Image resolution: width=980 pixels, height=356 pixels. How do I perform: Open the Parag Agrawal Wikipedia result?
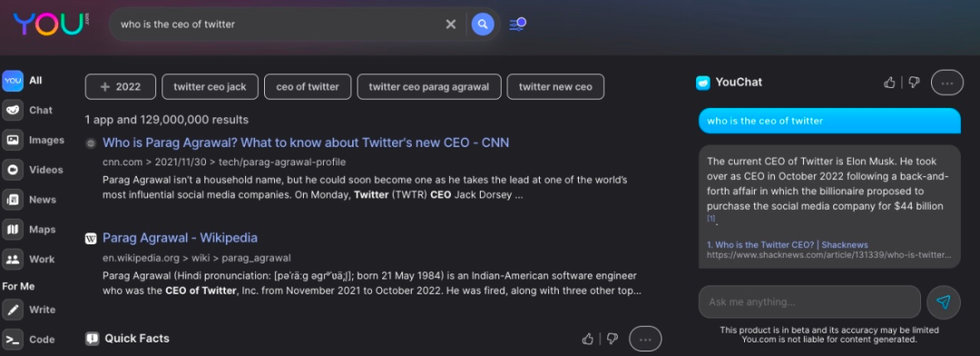coord(180,238)
